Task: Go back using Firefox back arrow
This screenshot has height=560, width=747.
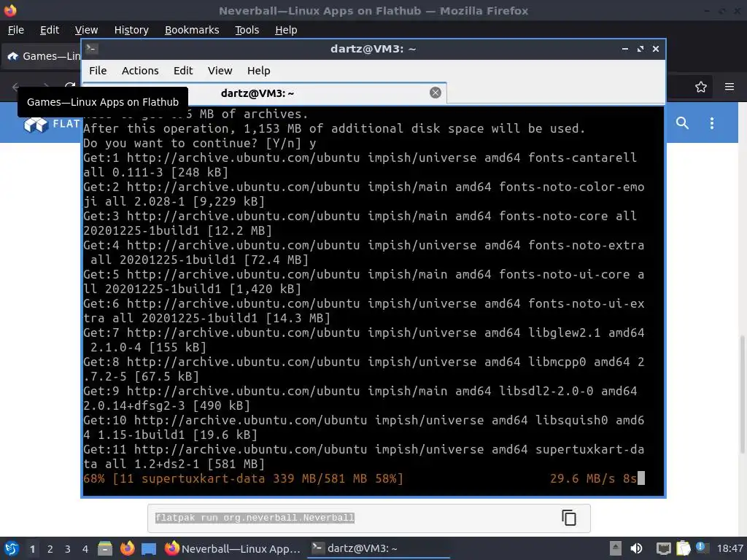Action: [x=16, y=87]
